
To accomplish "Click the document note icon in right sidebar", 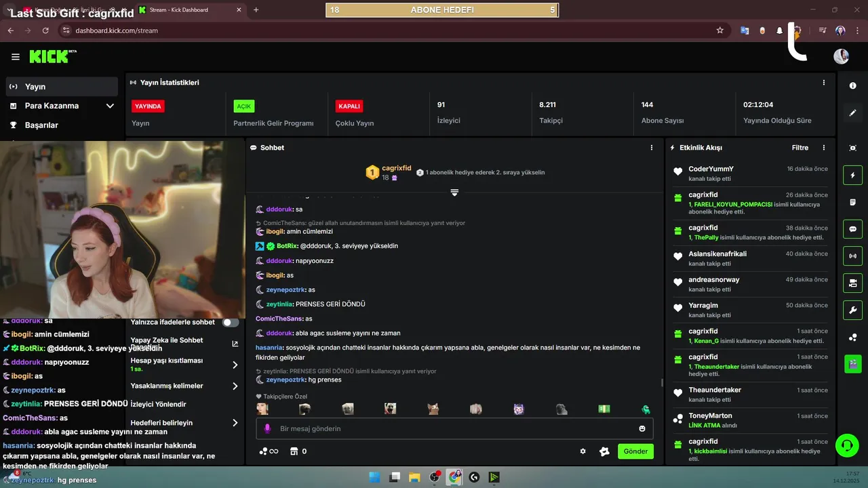I will coord(852,202).
